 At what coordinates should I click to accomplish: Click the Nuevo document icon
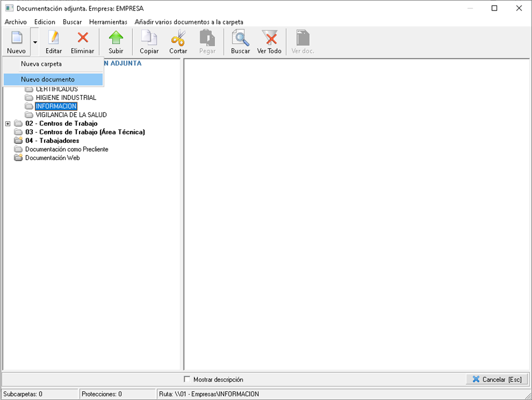coord(16,38)
